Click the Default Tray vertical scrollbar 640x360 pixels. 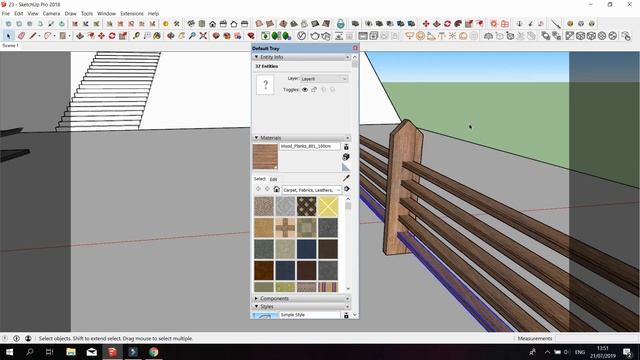355,186
